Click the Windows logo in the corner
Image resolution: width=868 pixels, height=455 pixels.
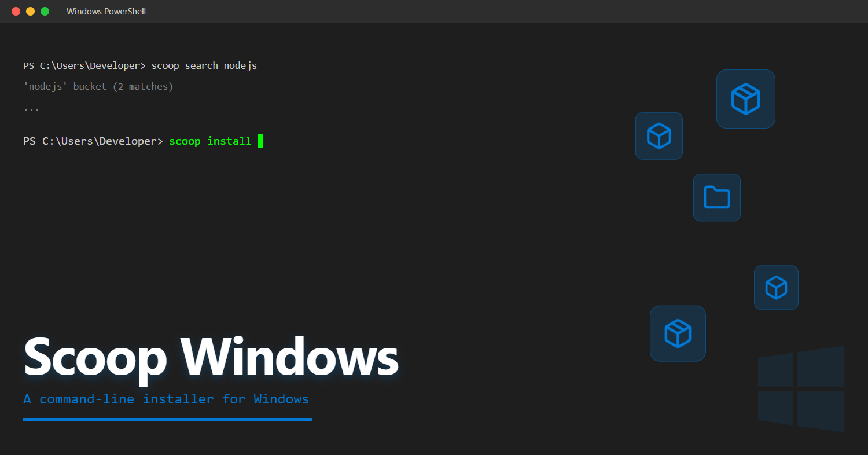pyautogui.click(x=801, y=389)
